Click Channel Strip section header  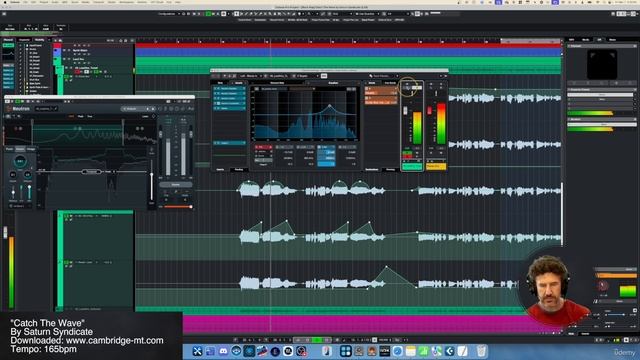coord(277,83)
